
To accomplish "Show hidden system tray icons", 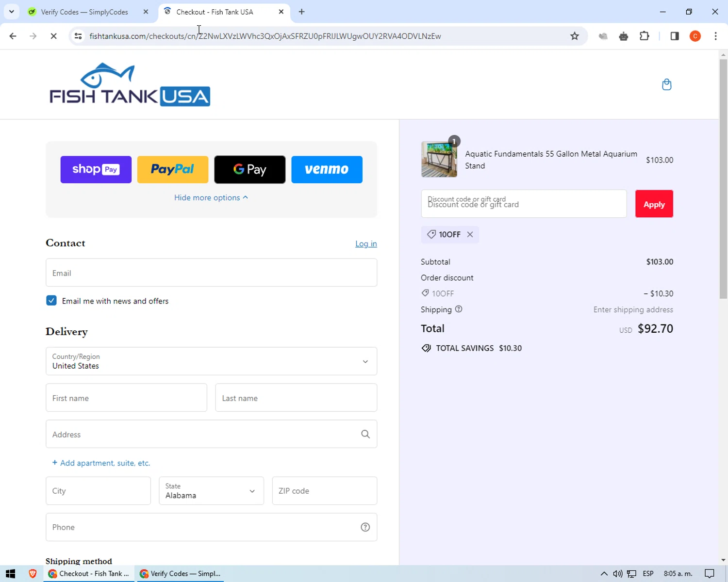I will (x=604, y=574).
